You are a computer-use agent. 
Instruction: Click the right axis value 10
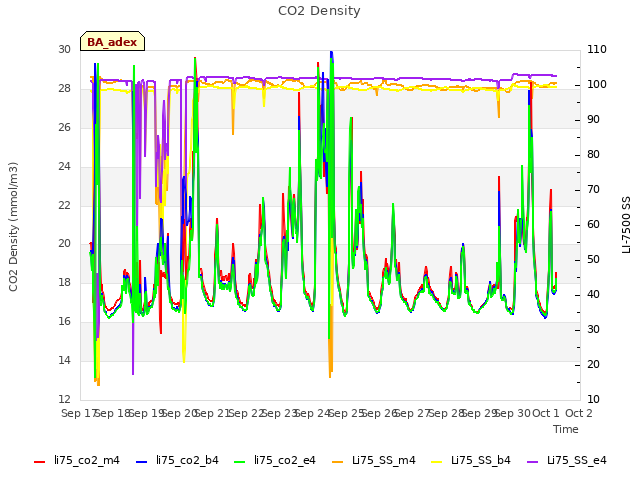point(593,399)
